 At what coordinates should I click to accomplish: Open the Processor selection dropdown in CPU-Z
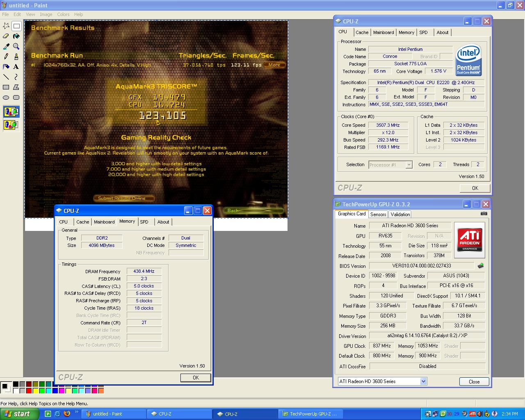pos(409,165)
